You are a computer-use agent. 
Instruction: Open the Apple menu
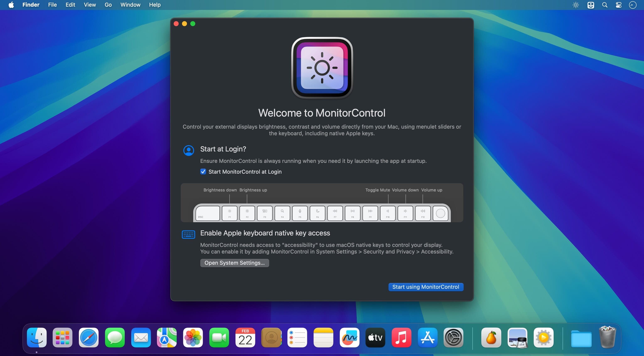point(11,5)
